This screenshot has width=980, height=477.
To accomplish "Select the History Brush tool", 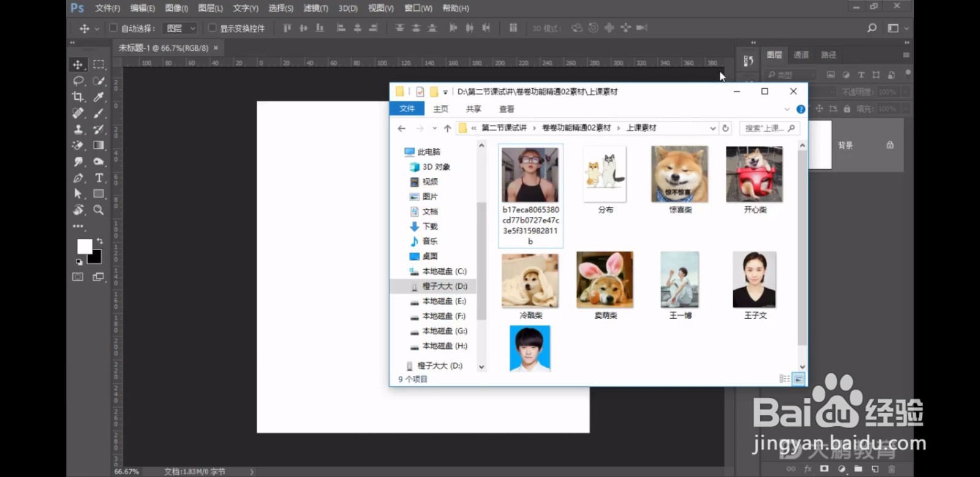I will tap(99, 129).
